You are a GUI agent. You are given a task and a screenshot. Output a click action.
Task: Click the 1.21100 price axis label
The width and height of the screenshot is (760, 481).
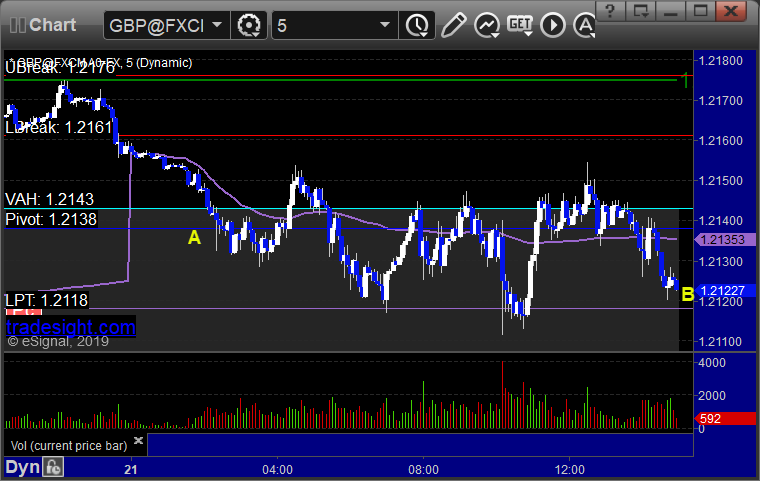720,342
